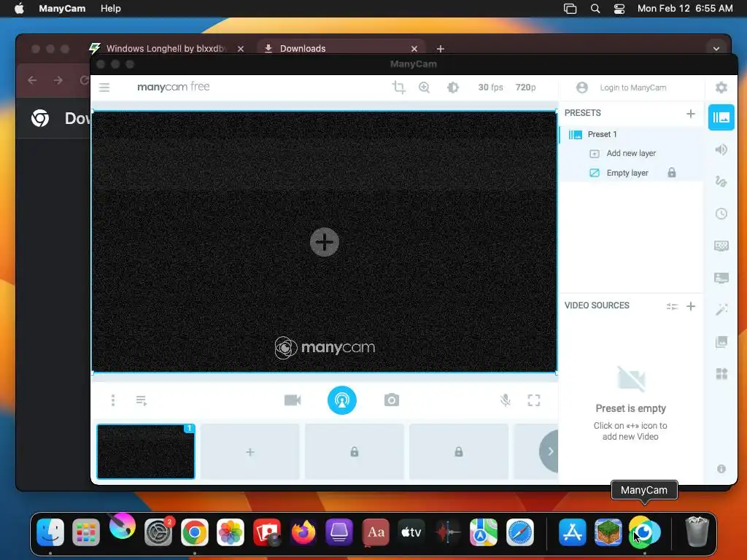This screenshot has height=560, width=747.
Task: Go back in the Chrome window
Action: (x=32, y=80)
